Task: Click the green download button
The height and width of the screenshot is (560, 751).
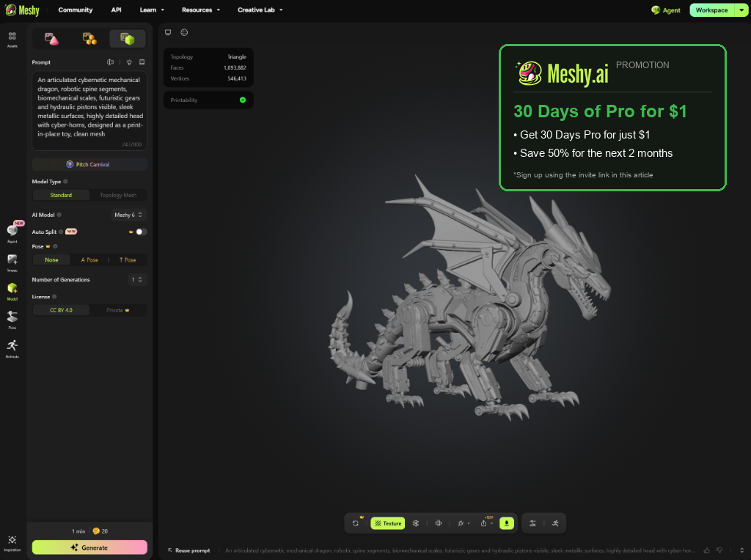Action: coord(507,523)
